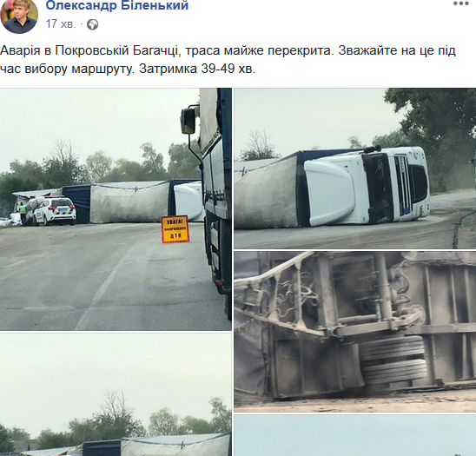The width and height of the screenshot is (476, 456).
Task: Click the text 'Затримка 39-49 хв.'
Action: (197, 69)
